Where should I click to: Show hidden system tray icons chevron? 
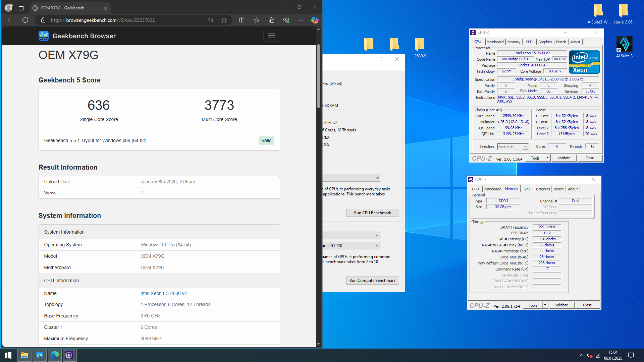(581, 355)
